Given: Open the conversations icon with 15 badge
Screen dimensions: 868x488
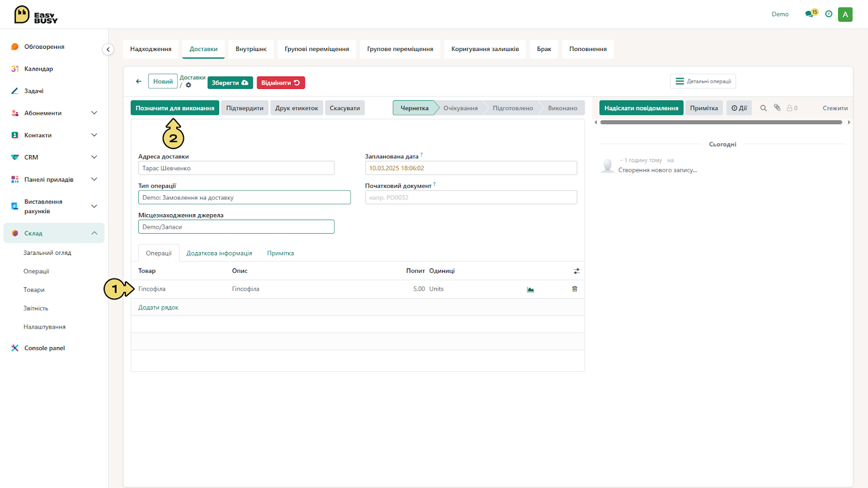Looking at the screenshot, I should (811, 14).
